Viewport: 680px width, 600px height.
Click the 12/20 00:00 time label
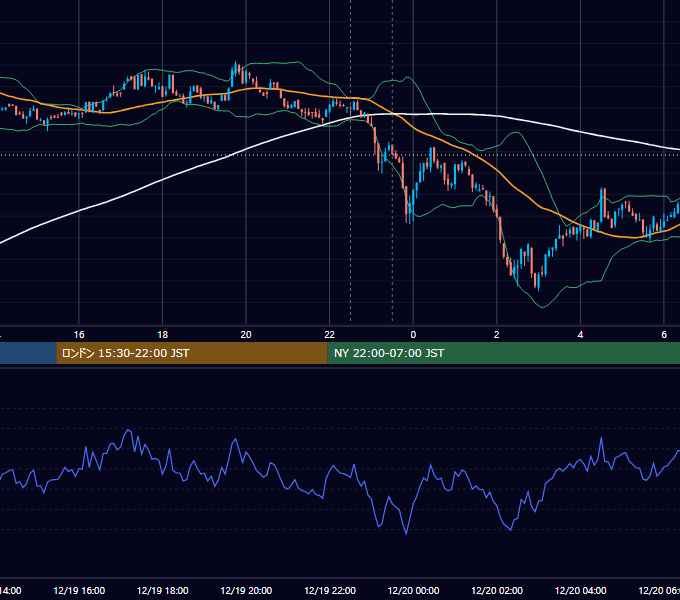click(413, 590)
